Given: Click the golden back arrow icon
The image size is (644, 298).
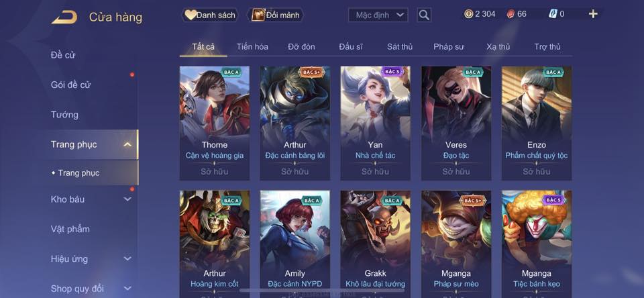Looking at the screenshot, I should click(x=64, y=17).
